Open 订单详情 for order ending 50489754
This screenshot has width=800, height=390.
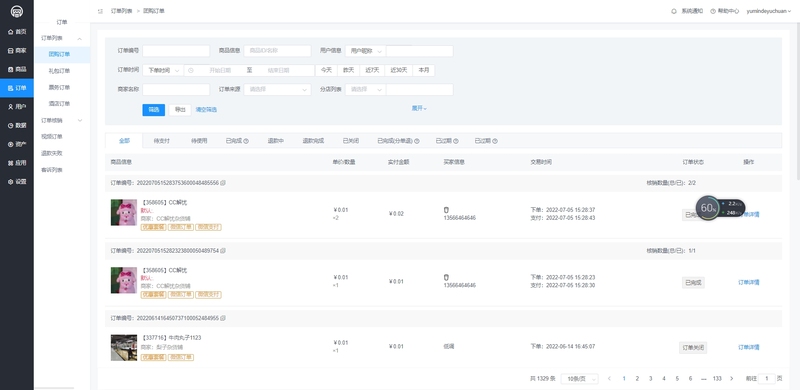click(x=749, y=282)
